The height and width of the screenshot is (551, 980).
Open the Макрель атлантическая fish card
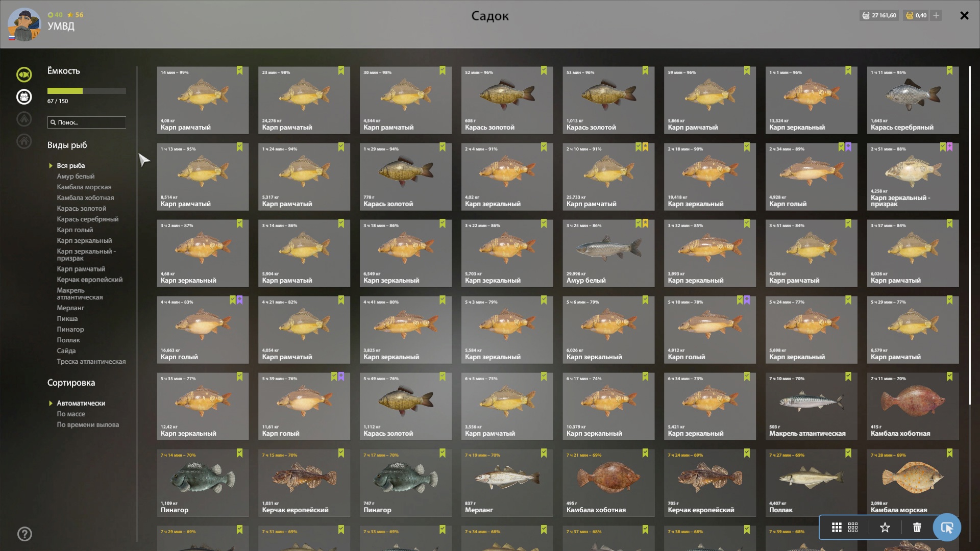[811, 406]
